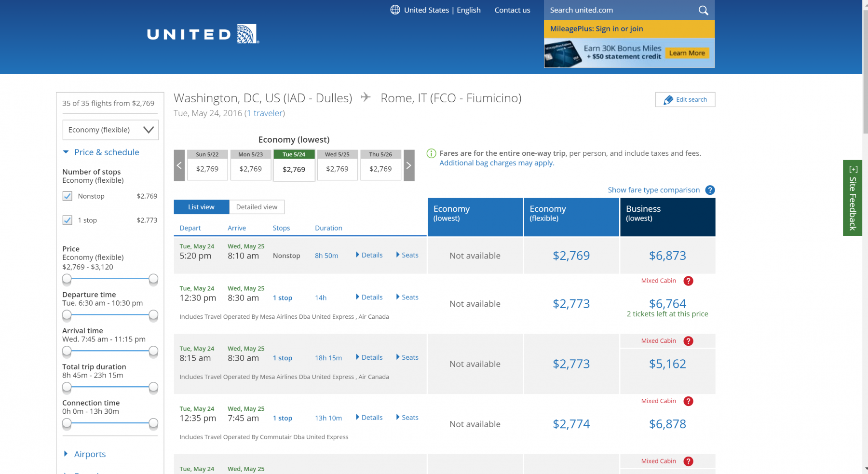Uncheck the Nonstop checkbox
This screenshot has height=474, width=868.
(x=68, y=196)
